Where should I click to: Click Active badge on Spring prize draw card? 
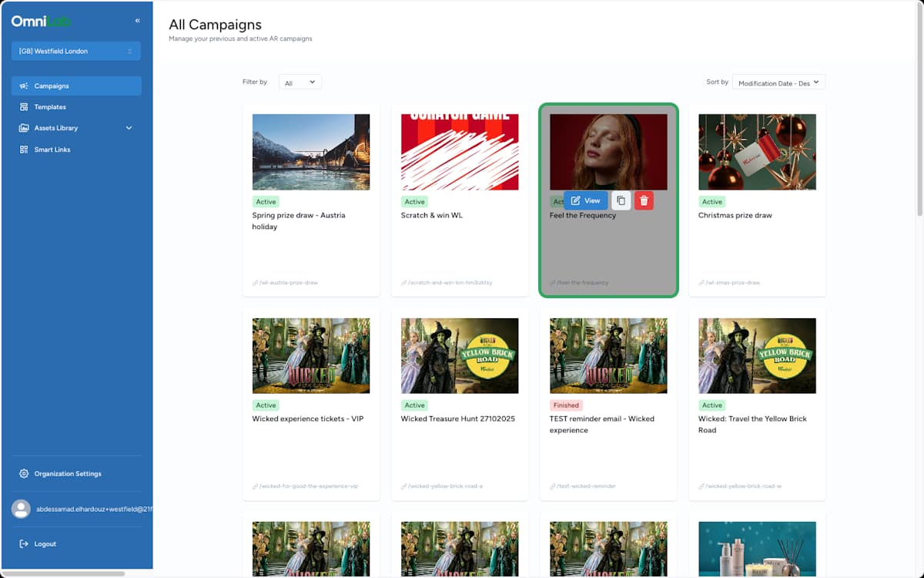(x=266, y=201)
